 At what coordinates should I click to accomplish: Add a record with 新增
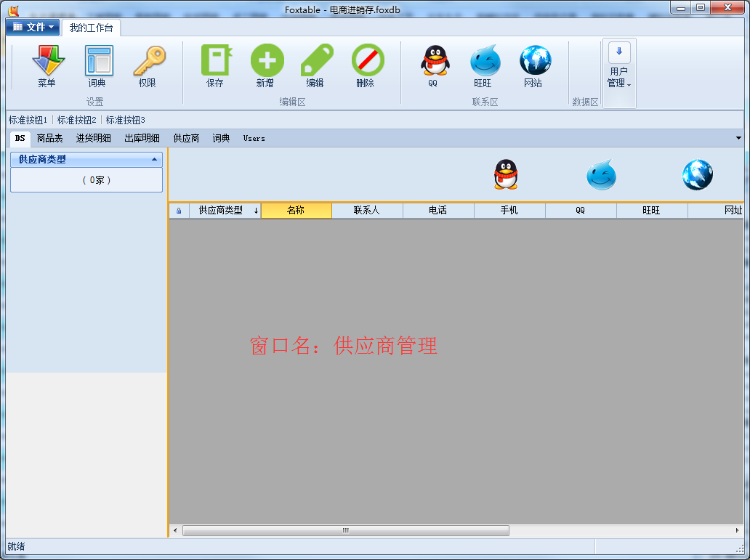[x=266, y=66]
